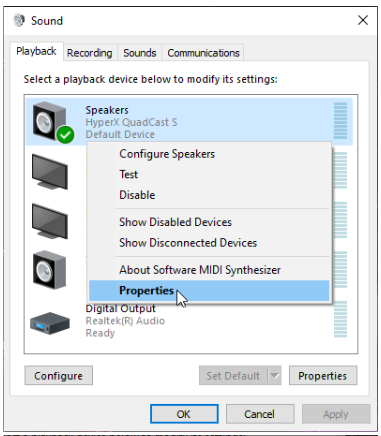Go to the Communications tab
This screenshot has width=381, height=436.
(203, 53)
